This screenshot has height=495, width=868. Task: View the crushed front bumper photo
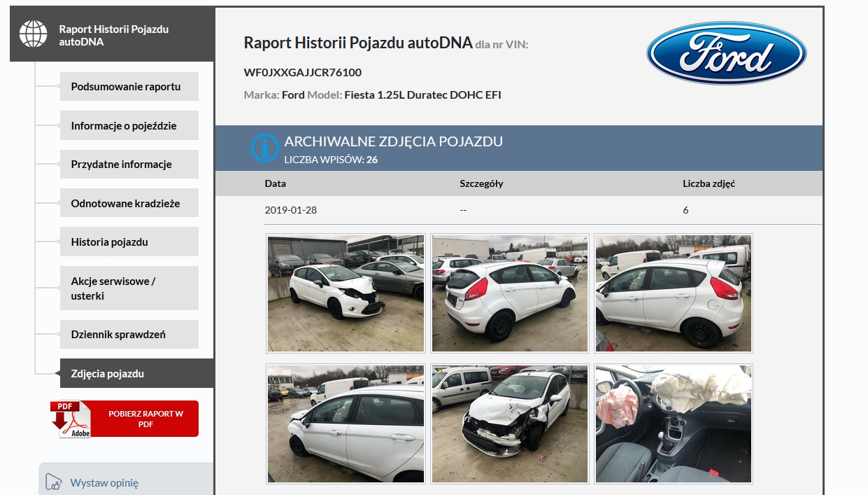click(509, 424)
